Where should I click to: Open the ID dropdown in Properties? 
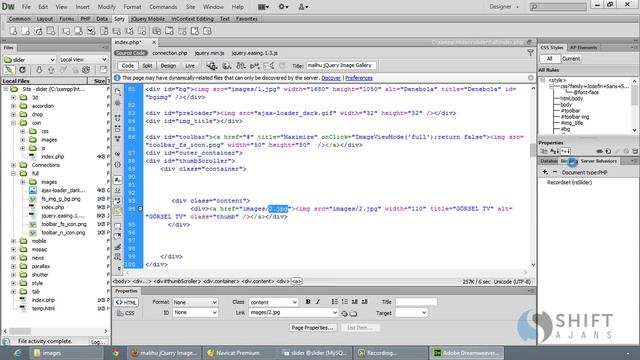pyautogui.click(x=195, y=313)
